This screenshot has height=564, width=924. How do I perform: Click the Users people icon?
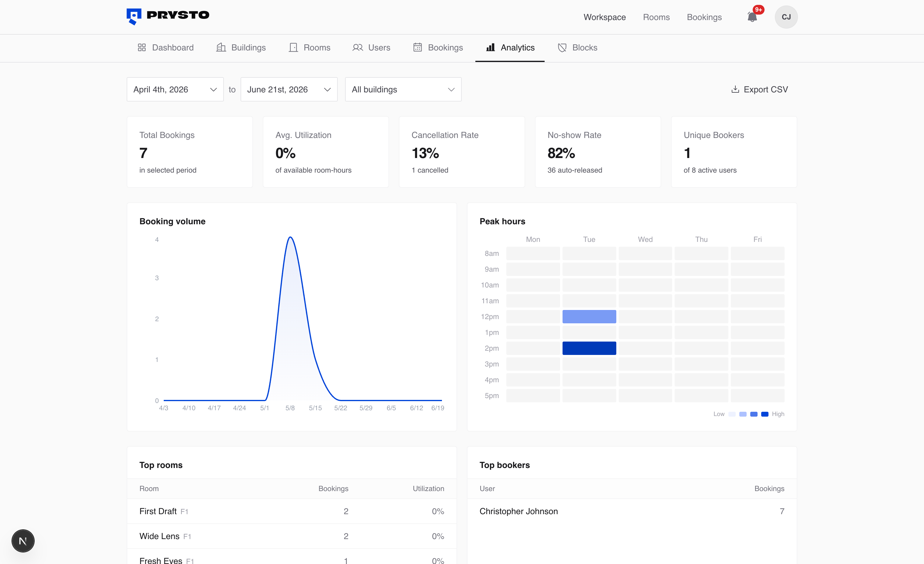tap(358, 48)
